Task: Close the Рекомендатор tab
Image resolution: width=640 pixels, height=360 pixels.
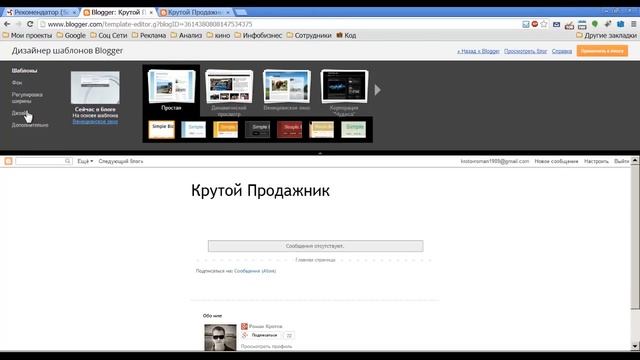Action: 74,13
